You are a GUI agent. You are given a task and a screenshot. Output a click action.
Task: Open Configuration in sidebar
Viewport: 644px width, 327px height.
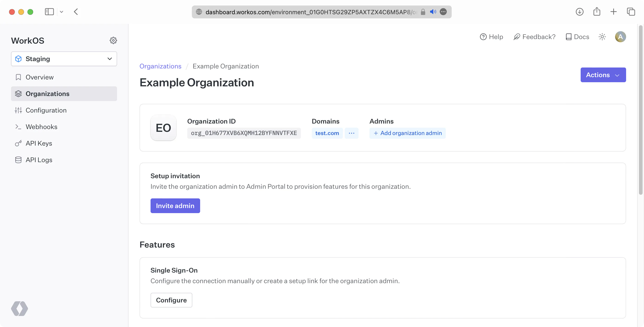tap(64, 110)
